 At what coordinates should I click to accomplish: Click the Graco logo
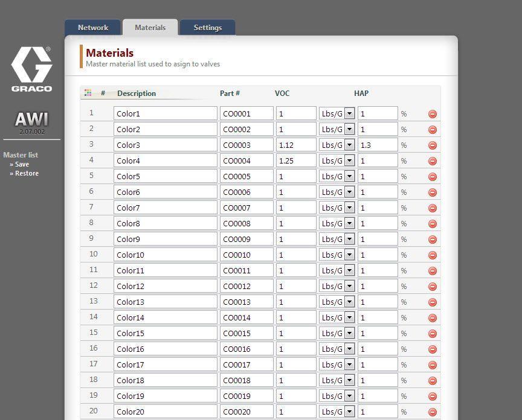point(31,69)
